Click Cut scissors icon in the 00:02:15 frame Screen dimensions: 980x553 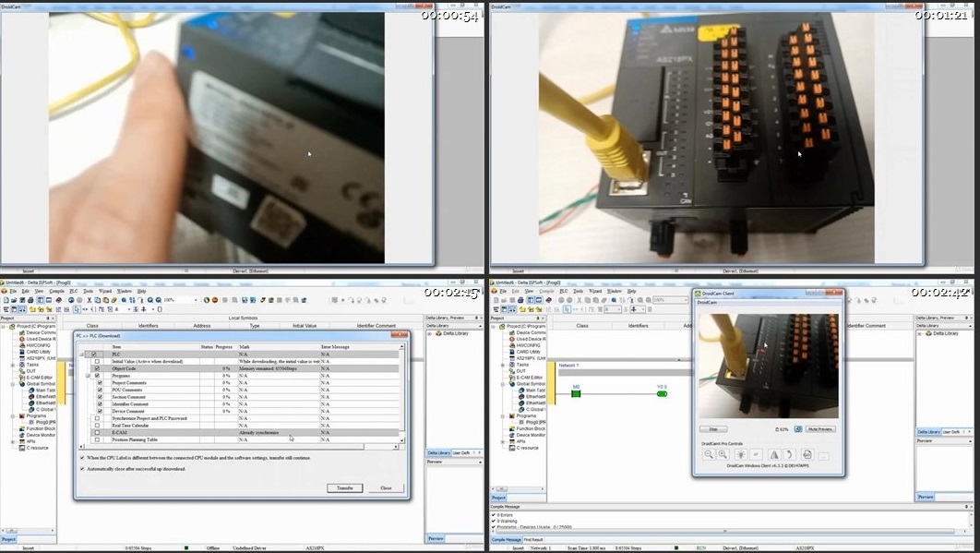pos(90,300)
